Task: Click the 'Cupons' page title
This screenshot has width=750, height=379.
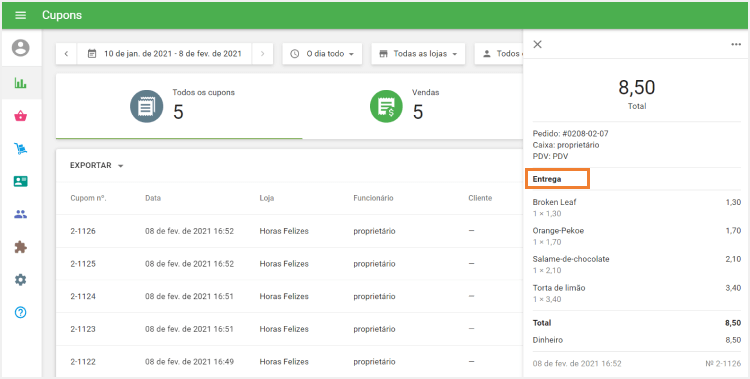Action: [x=62, y=15]
